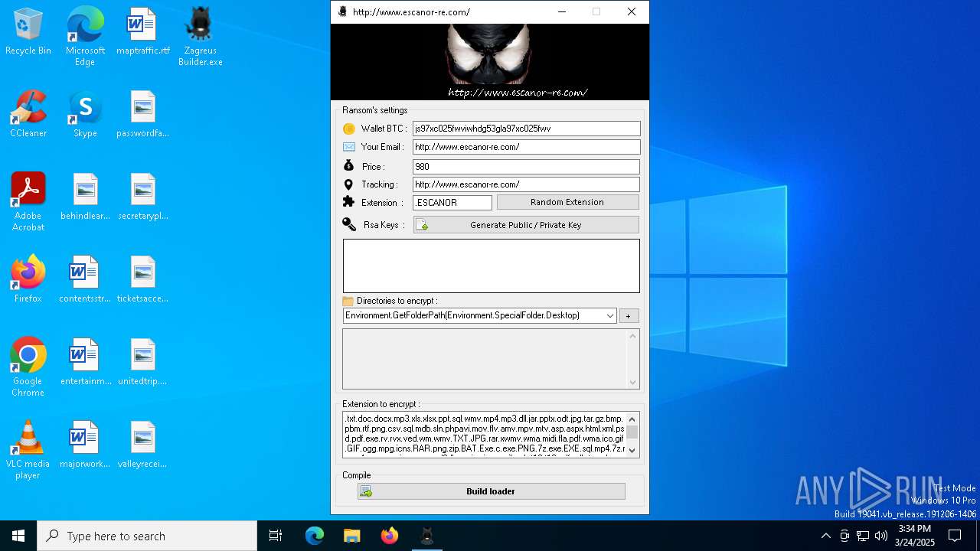Click the up arrow of extension list scrollbar
Image resolution: width=980 pixels, height=551 pixels.
pos(632,419)
